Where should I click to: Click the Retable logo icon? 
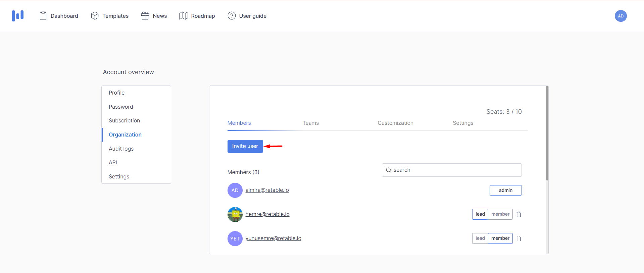18,16
